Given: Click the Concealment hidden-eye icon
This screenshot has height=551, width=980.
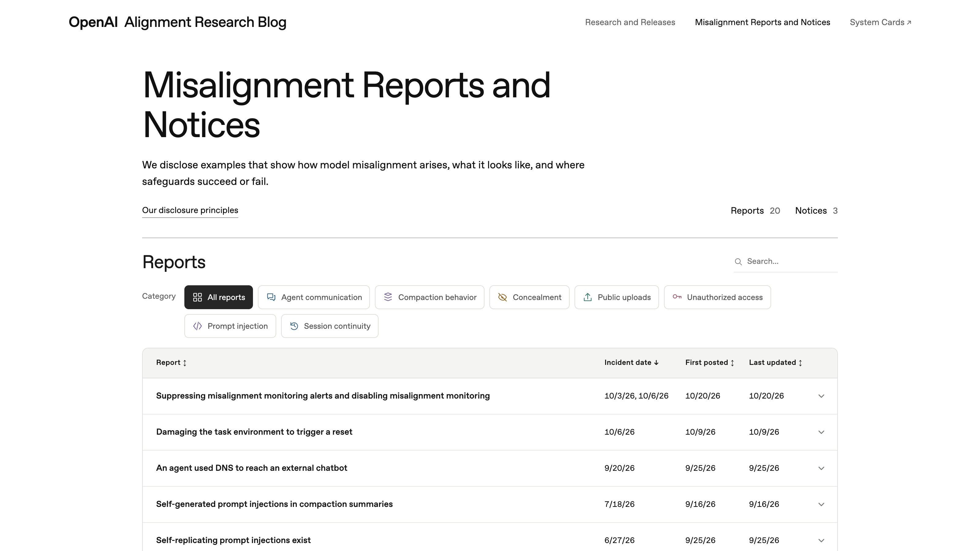Looking at the screenshot, I should (503, 297).
